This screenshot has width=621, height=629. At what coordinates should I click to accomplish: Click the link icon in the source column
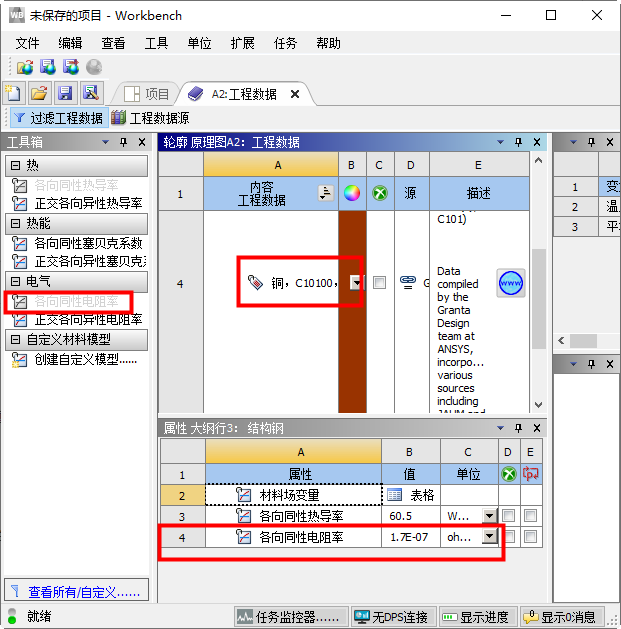click(407, 283)
